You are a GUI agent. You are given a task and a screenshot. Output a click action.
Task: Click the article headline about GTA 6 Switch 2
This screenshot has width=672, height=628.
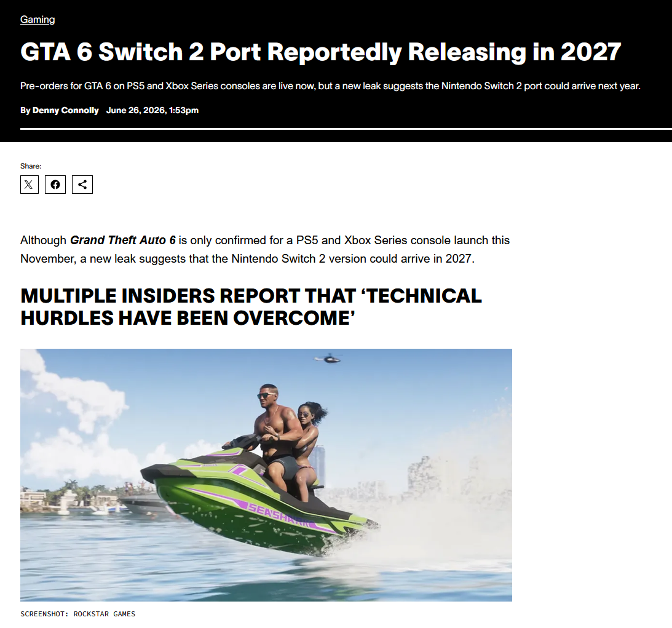coord(320,52)
